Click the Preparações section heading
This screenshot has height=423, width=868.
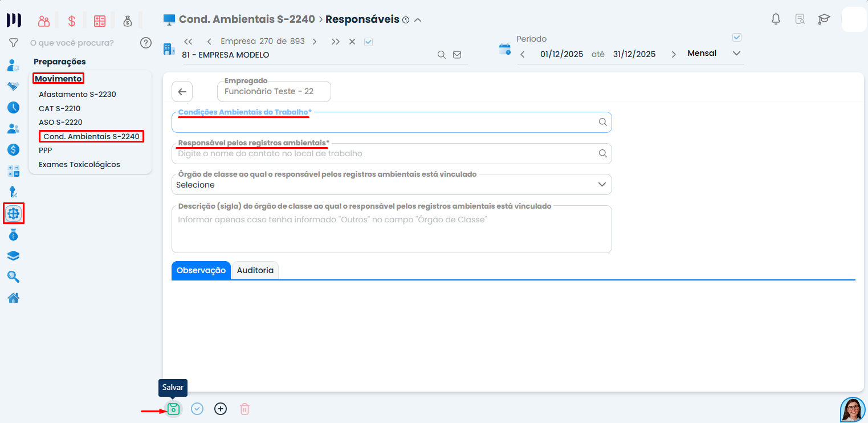[60, 62]
